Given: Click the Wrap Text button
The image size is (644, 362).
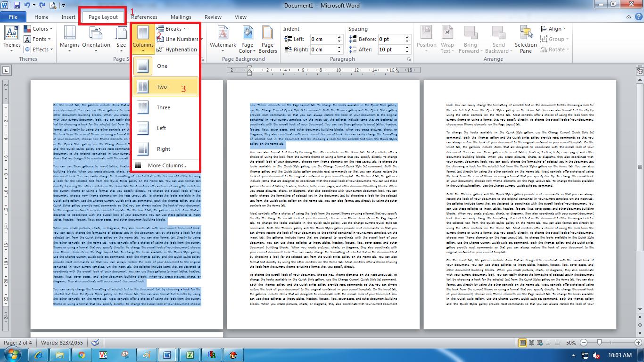Looking at the screenshot, I should (x=447, y=39).
